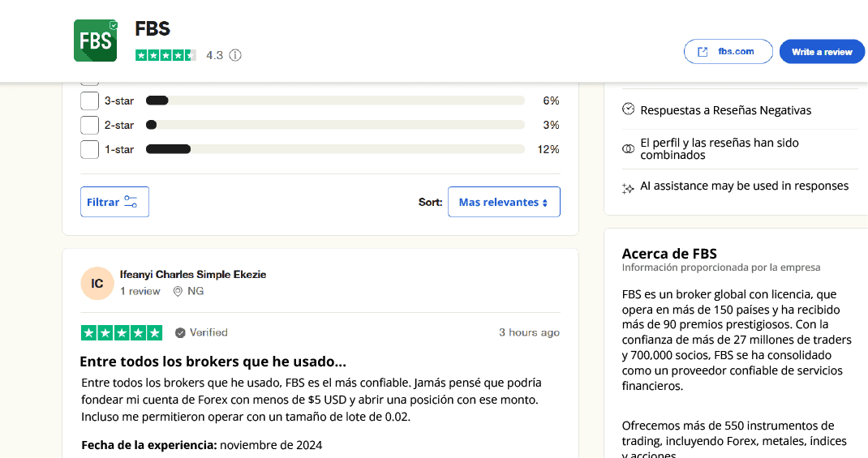Click the 1-star 12% rating bar

click(334, 149)
